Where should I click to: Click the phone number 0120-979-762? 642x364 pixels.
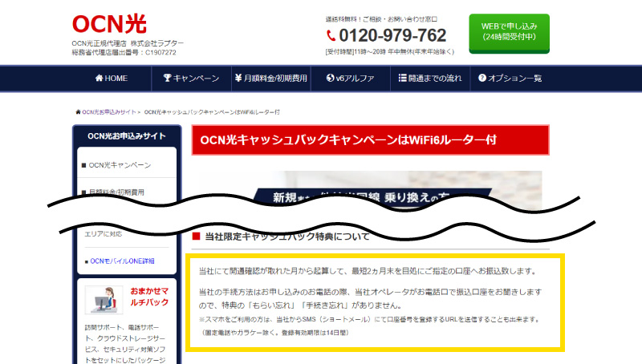click(392, 35)
